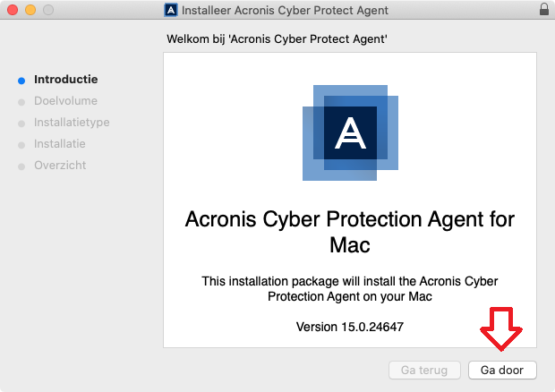Minimize the installer with the yellow button
This screenshot has width=555, height=392.
30,10
